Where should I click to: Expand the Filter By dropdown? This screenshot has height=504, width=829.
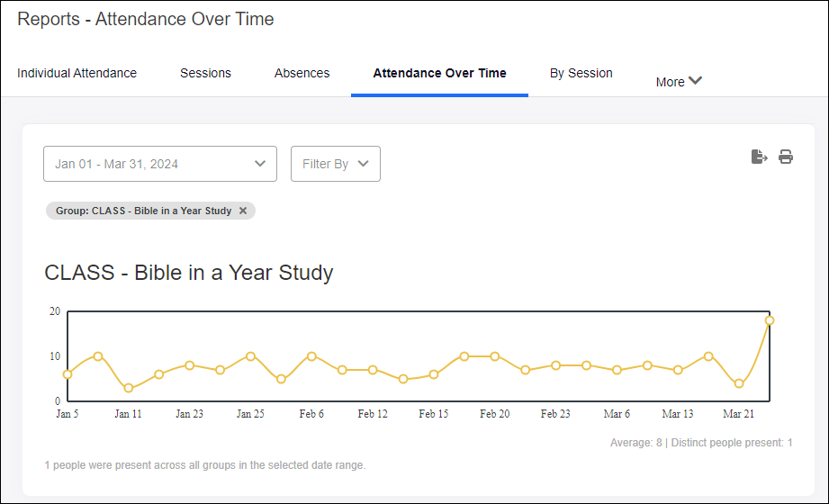[336, 164]
